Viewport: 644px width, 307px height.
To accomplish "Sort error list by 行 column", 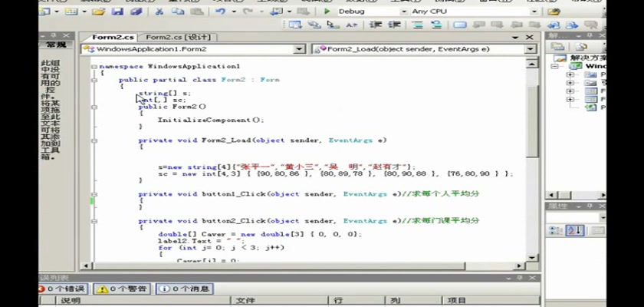I will coord(356,301).
